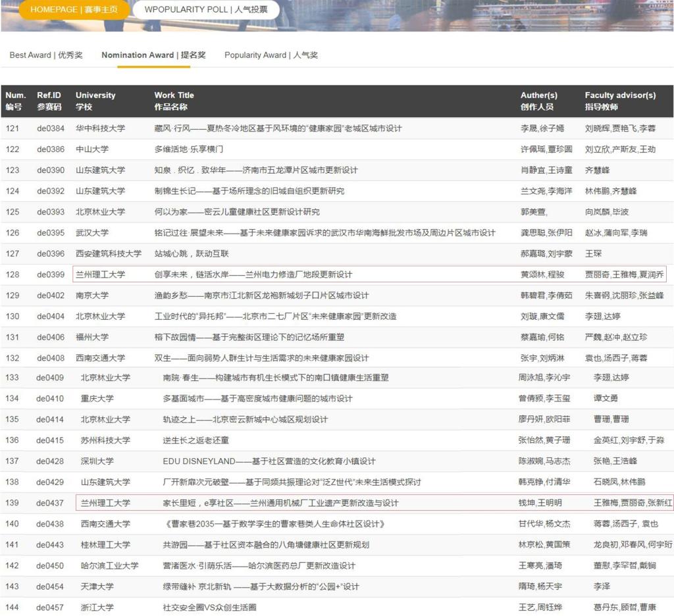Select 兰州理工大学 in row 139
This screenshot has width=674, height=616.
coord(105,503)
